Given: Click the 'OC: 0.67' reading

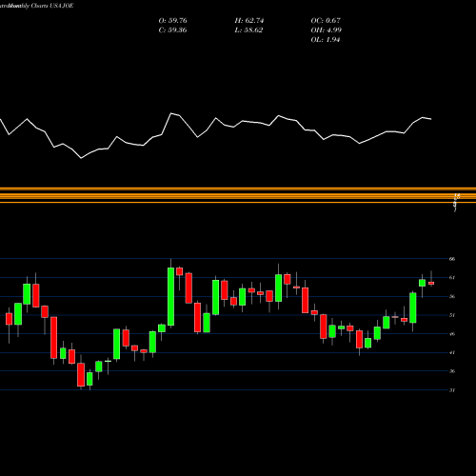Looking at the screenshot, I should [x=326, y=21].
